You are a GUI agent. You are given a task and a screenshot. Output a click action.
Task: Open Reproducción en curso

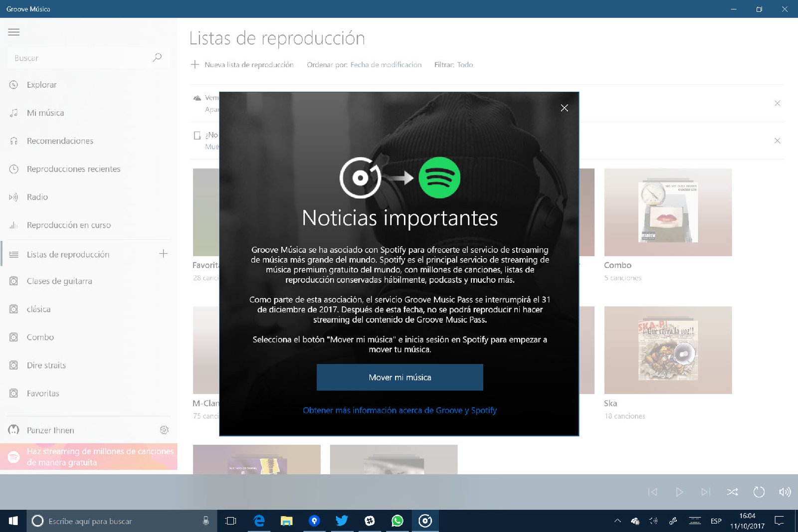tap(88, 225)
